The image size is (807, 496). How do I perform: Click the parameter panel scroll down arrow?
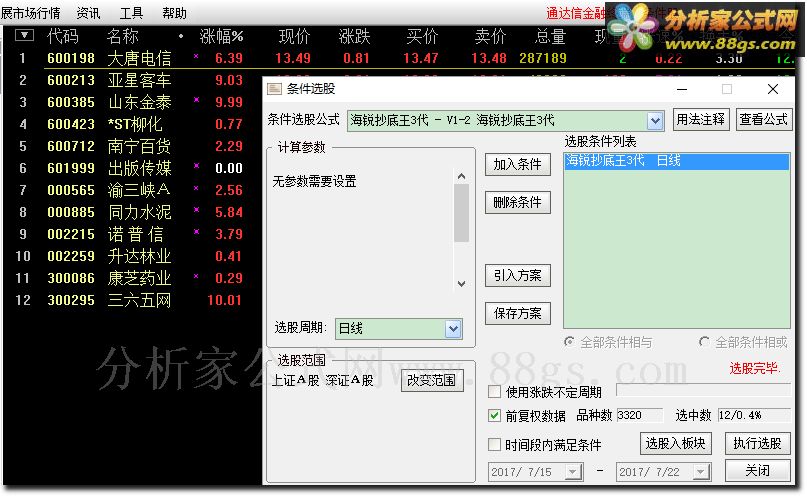462,284
